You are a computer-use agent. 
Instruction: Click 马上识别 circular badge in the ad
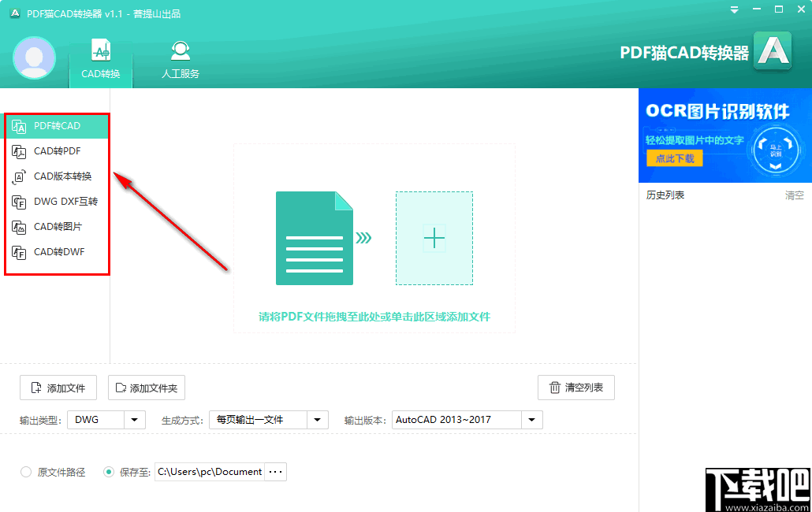[x=776, y=149]
